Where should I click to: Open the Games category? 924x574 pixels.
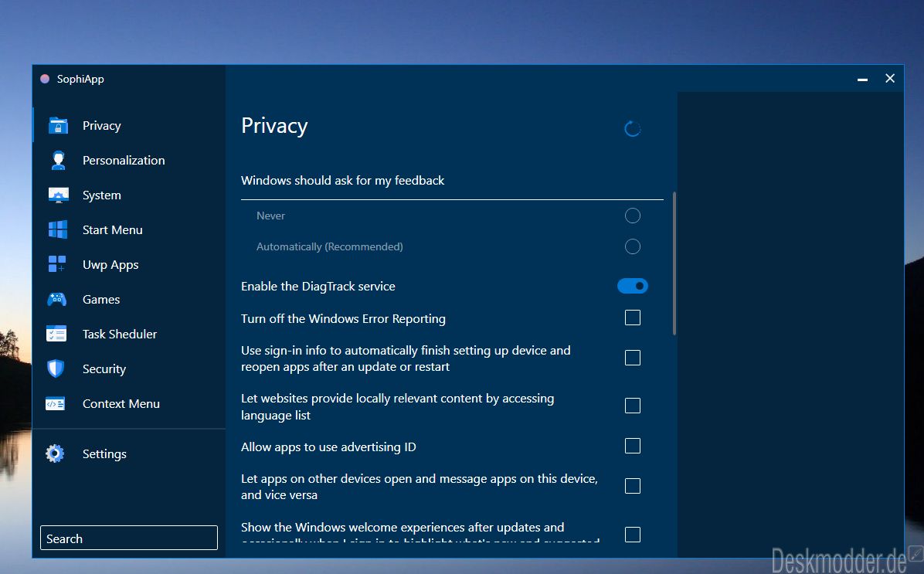coord(100,300)
